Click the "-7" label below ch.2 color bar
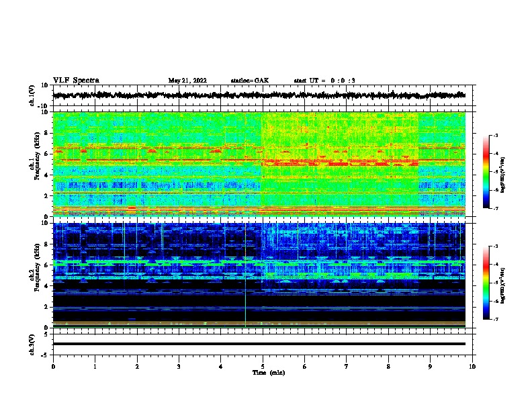This screenshot has height=411, width=532. (495, 320)
